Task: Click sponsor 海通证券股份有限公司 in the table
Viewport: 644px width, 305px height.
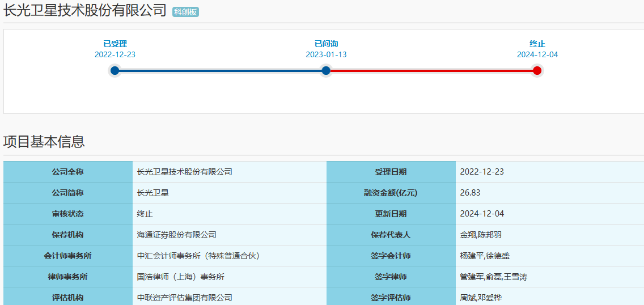Action: tap(177, 235)
